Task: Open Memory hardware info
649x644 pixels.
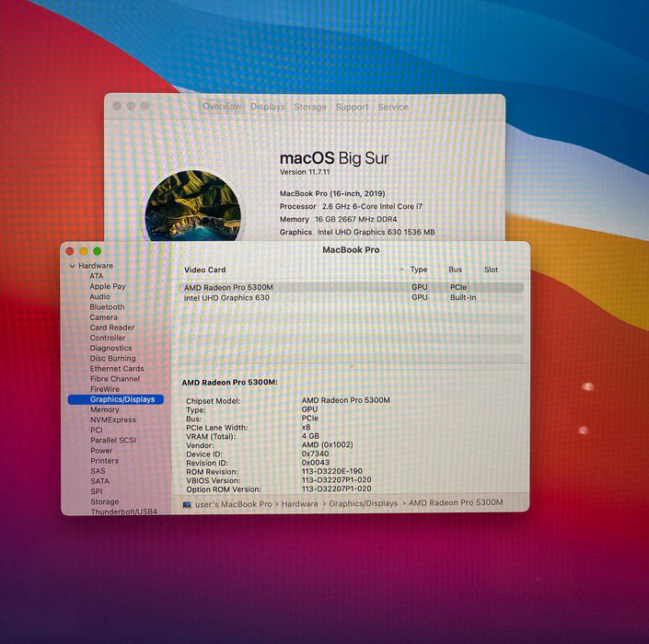Action: coord(105,409)
